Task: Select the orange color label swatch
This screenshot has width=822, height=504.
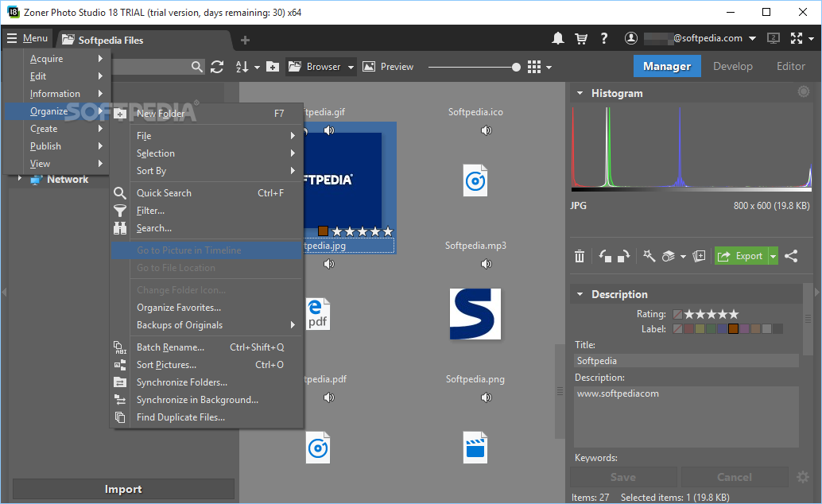Action: (734, 329)
